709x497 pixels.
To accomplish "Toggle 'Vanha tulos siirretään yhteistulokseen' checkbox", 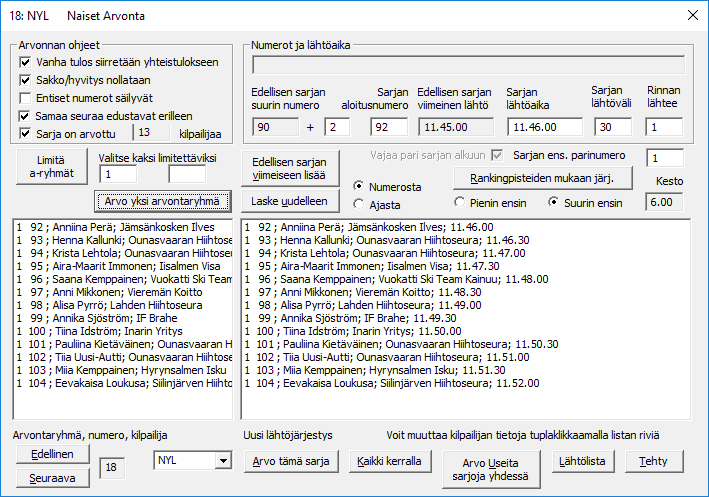I will [26, 62].
